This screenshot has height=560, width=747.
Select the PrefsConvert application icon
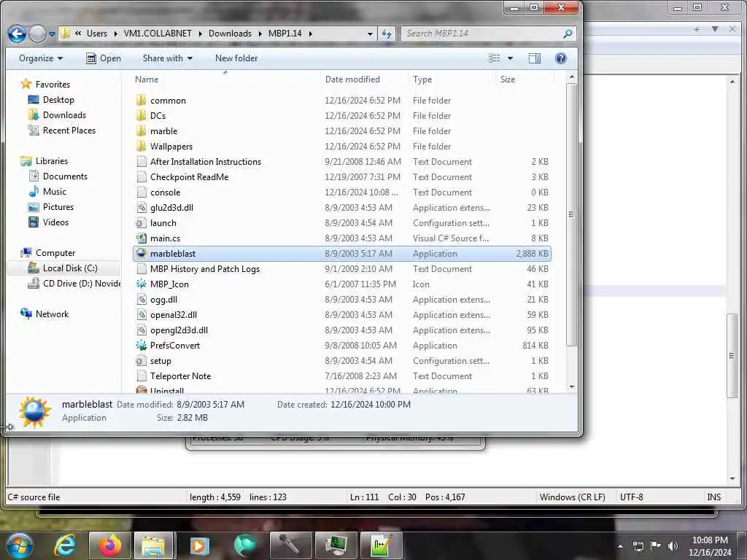pos(141,345)
